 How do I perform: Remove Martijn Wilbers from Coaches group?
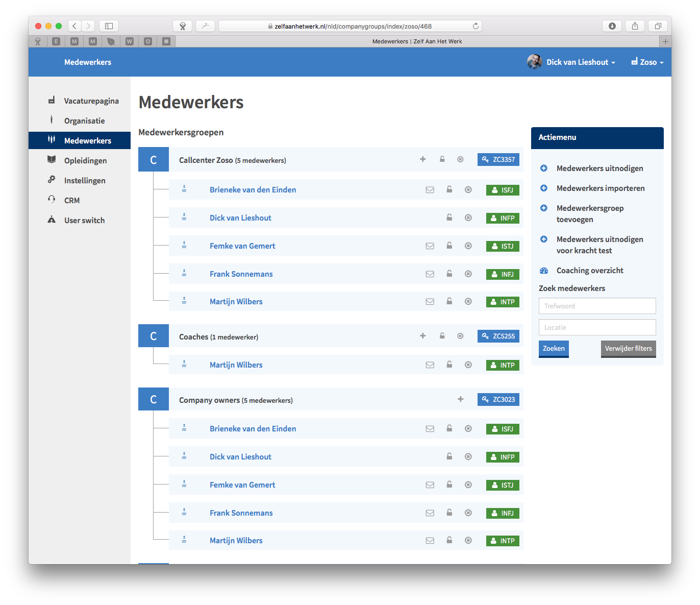[x=468, y=365]
